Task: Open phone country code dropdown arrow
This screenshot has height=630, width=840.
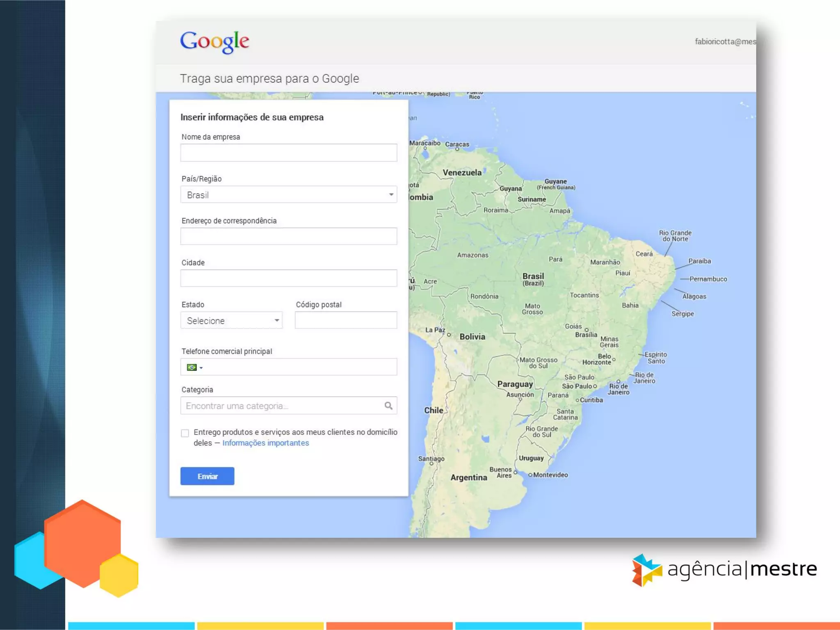Action: [201, 367]
